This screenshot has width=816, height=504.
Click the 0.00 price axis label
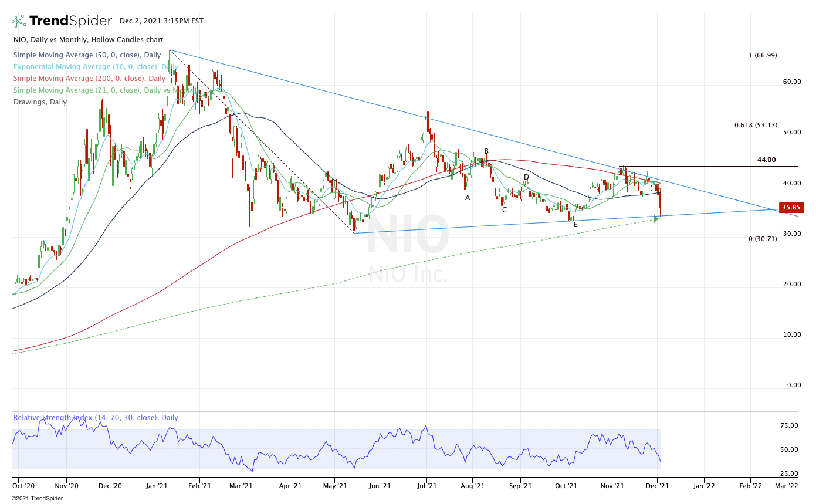[794, 385]
